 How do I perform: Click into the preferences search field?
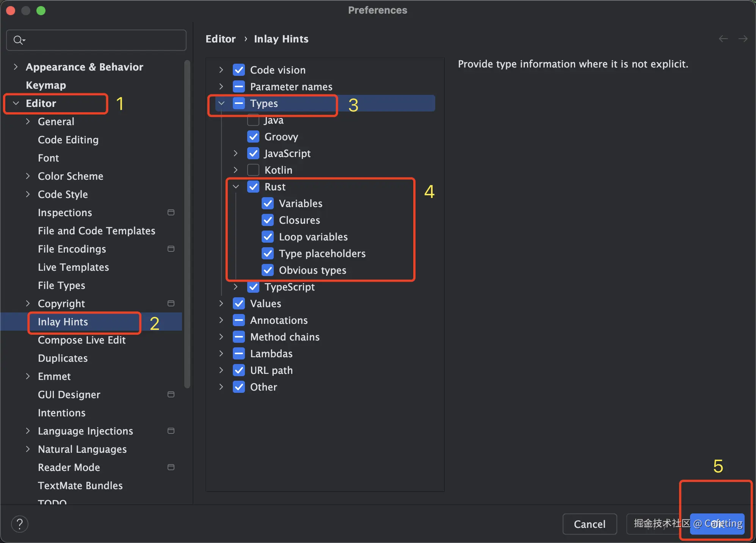coord(102,40)
